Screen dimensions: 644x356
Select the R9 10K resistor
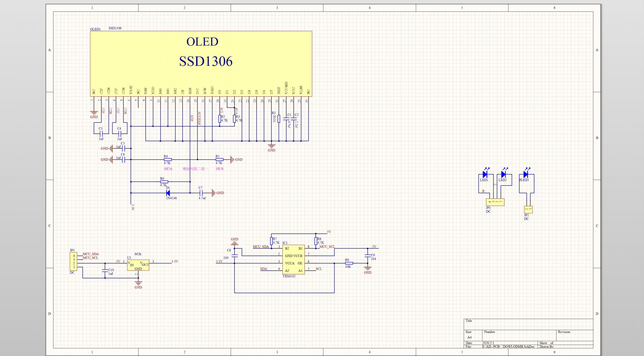pyautogui.click(x=349, y=263)
